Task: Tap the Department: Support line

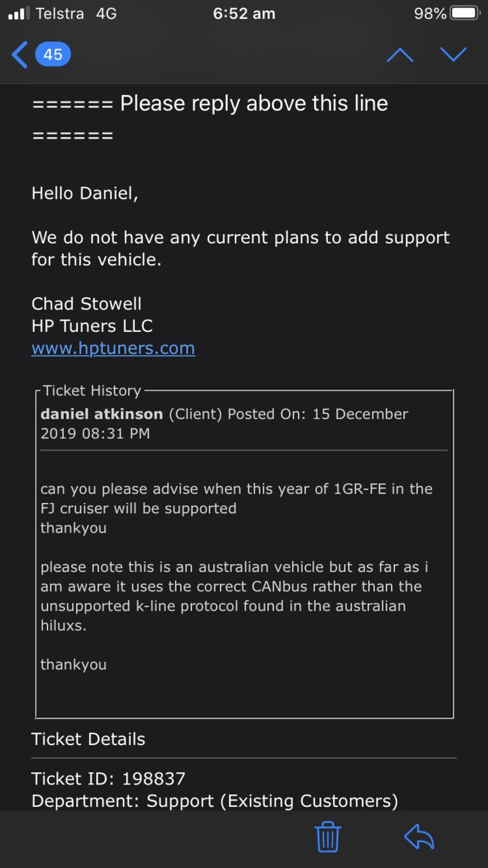Action: [214, 801]
